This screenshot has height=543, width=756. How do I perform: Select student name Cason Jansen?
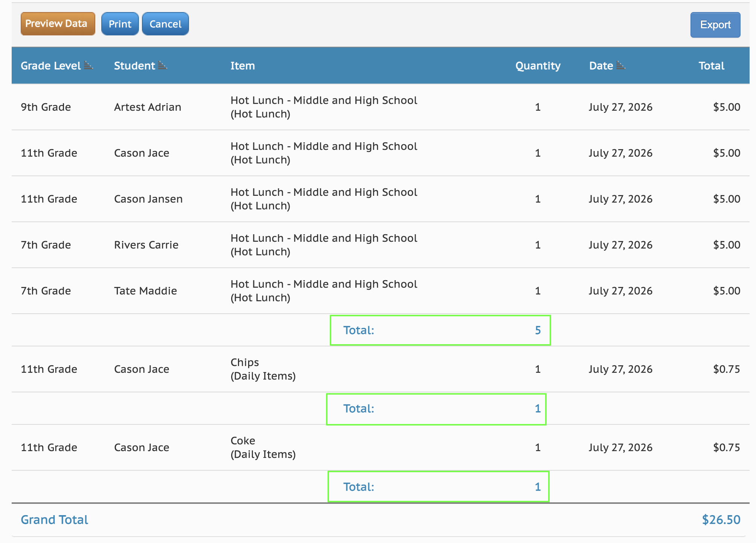point(148,199)
